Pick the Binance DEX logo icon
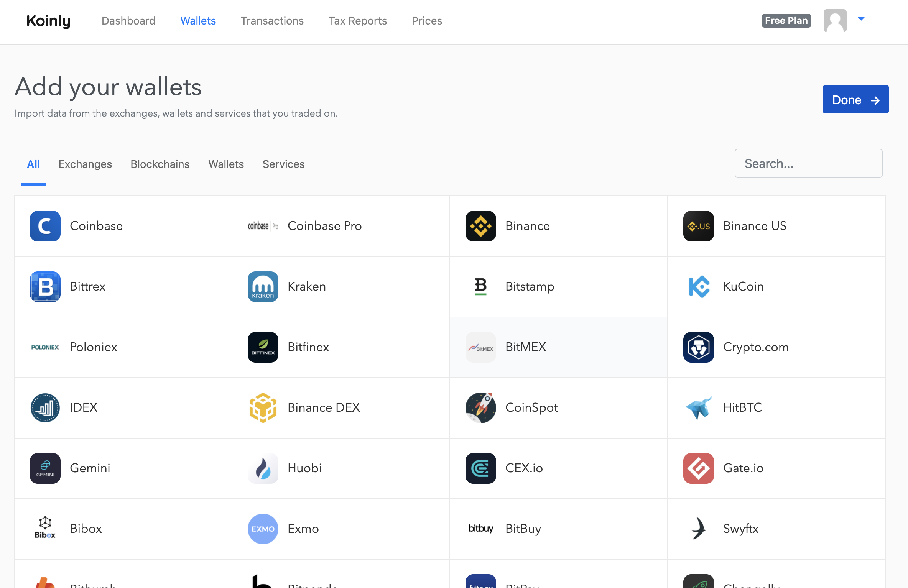 point(263,408)
